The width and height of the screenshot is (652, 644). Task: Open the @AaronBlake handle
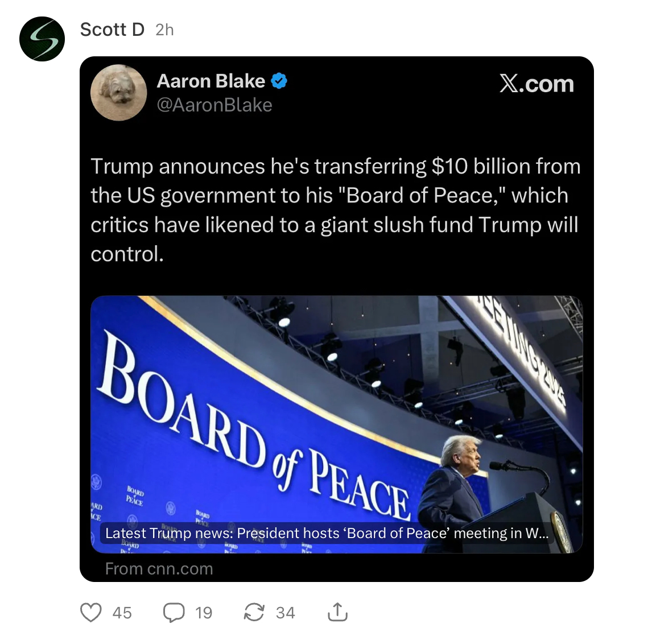214,105
